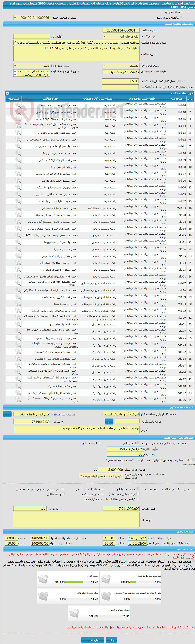The height and width of the screenshot is (644, 195).
Task: Toggle the ضمانتنامه بانکی checkbox
Action: click(138, 489)
